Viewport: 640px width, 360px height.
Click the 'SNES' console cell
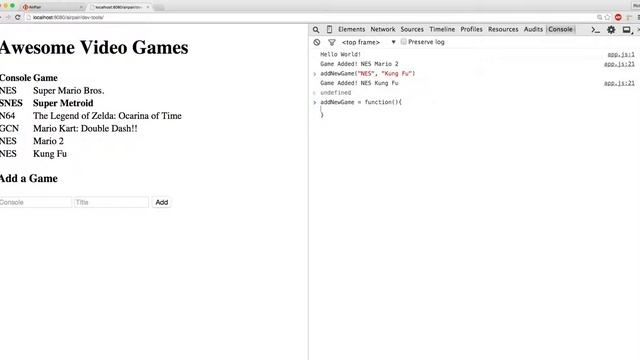[11, 103]
